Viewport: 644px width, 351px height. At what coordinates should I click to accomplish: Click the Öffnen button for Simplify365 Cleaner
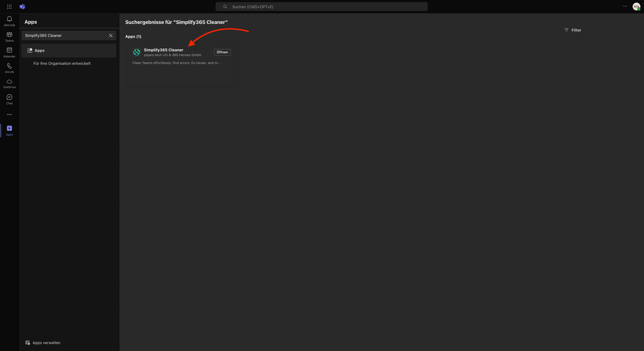(222, 52)
